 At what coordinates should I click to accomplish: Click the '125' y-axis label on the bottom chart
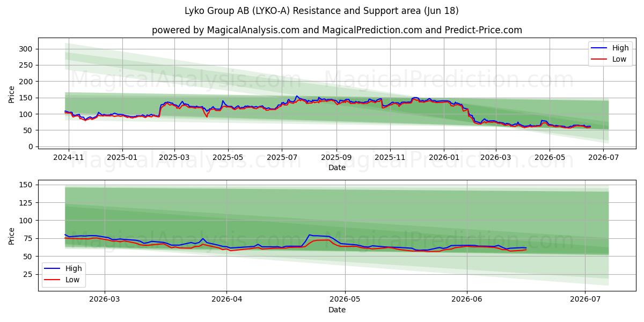click(x=26, y=202)
